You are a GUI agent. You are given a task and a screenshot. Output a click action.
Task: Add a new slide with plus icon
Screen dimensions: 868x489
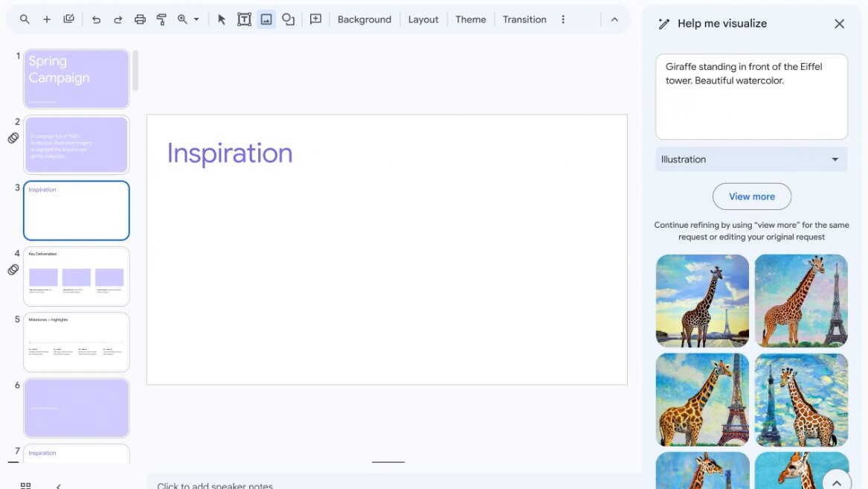pos(47,19)
